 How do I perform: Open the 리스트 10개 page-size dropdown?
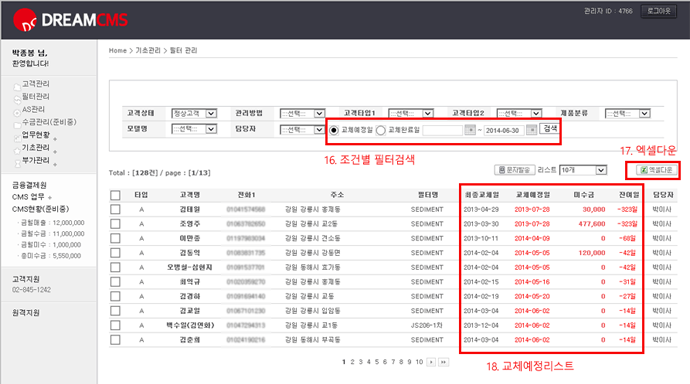tap(583, 170)
